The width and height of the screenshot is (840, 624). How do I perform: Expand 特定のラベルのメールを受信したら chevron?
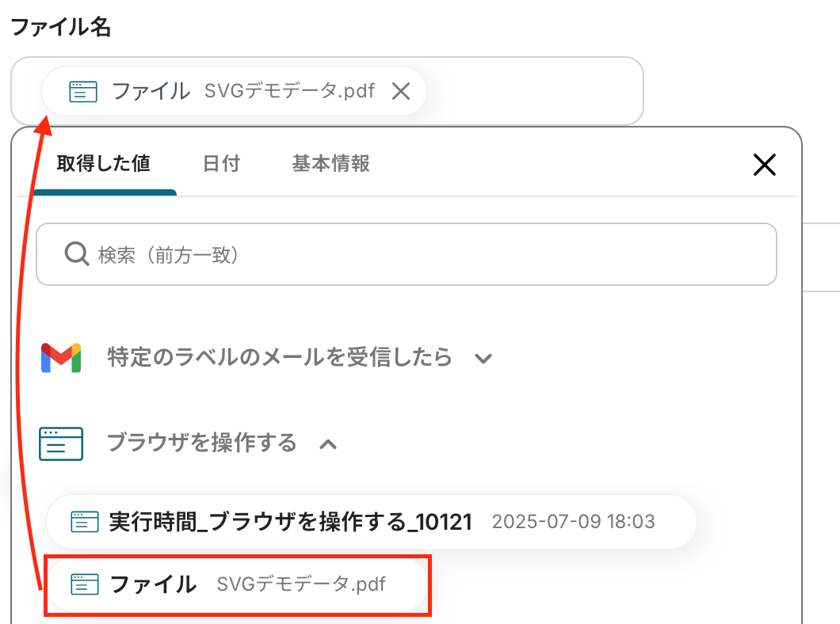[x=483, y=359]
